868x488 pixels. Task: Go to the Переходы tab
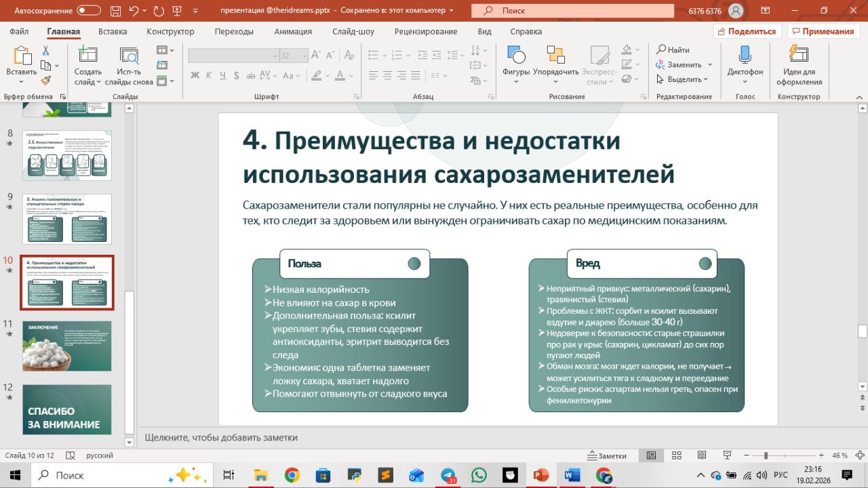(234, 32)
